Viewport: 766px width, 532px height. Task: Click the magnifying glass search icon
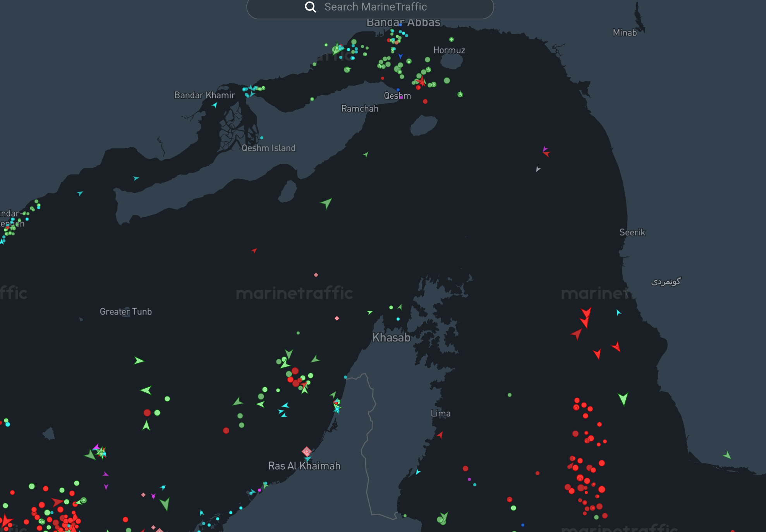coord(310,7)
